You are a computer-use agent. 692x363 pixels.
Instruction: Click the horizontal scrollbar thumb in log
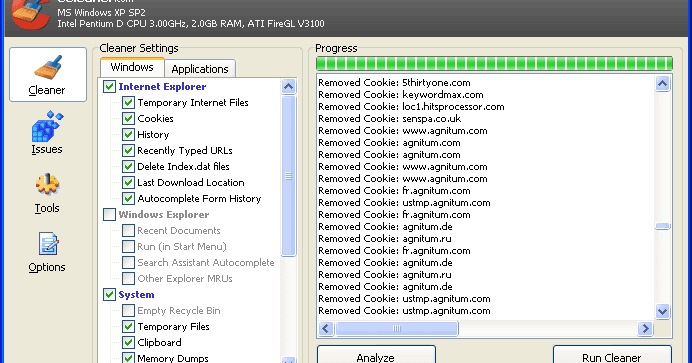(397, 328)
